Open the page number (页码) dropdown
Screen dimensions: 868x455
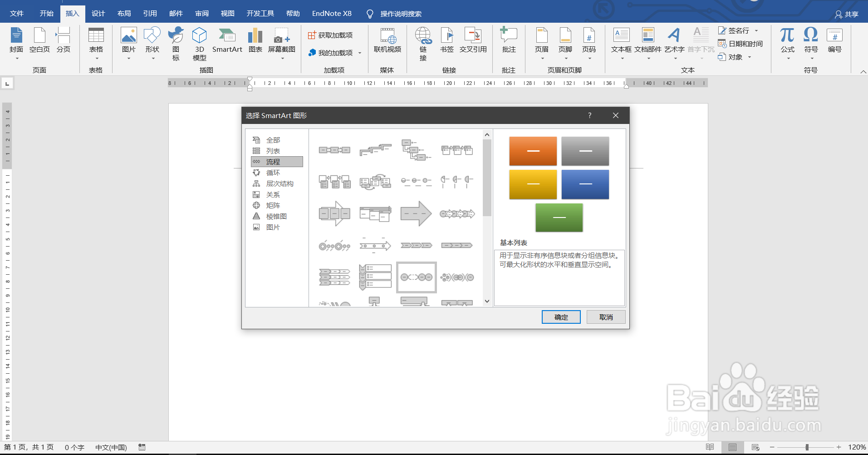pyautogui.click(x=589, y=44)
